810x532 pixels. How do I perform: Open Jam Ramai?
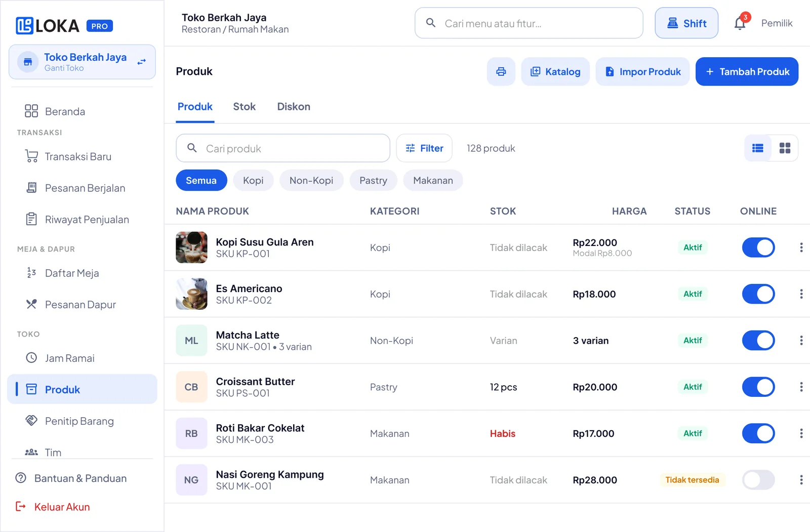(x=82, y=358)
